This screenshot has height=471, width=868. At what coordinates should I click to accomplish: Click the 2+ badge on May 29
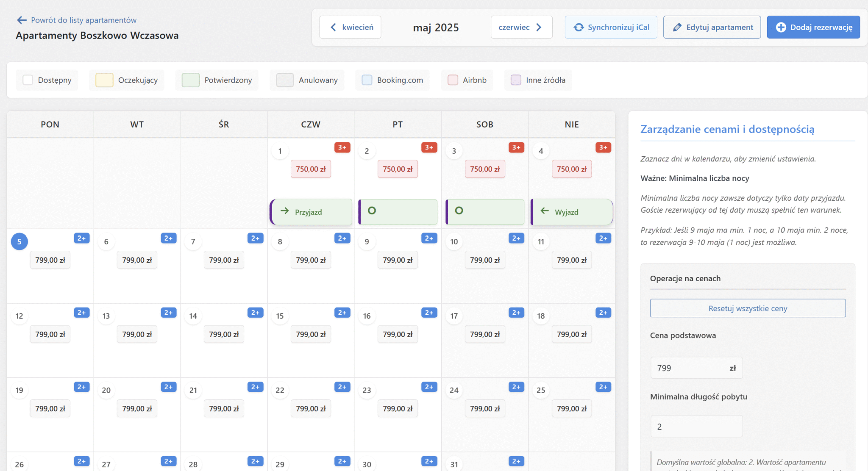342,461
